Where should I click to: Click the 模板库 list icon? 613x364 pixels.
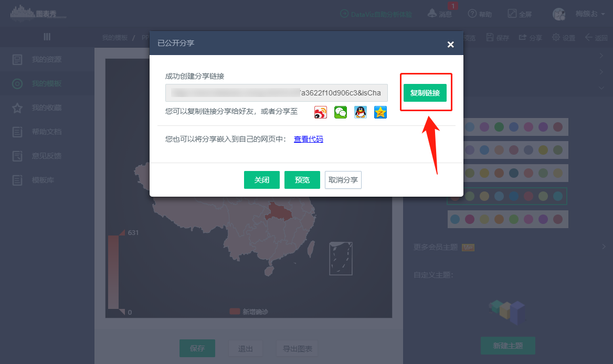(x=17, y=180)
